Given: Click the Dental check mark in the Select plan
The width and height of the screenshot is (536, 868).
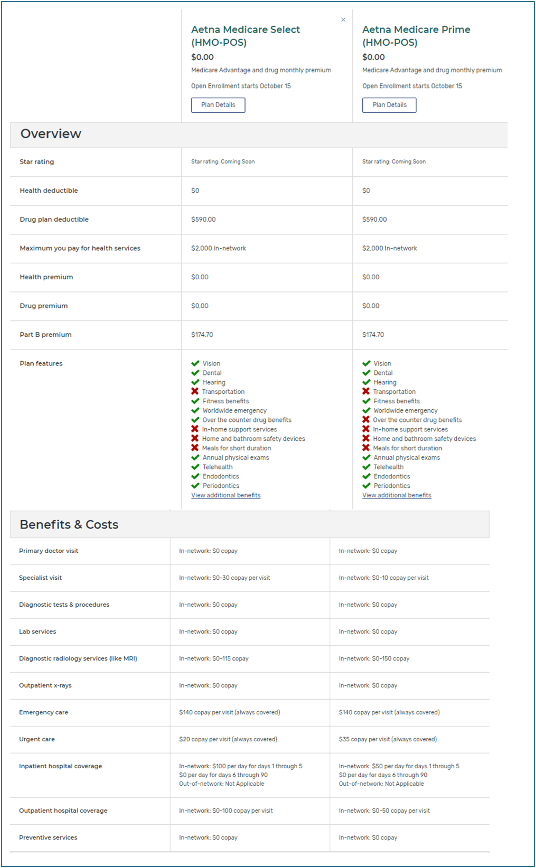Looking at the screenshot, I should click(x=195, y=373).
